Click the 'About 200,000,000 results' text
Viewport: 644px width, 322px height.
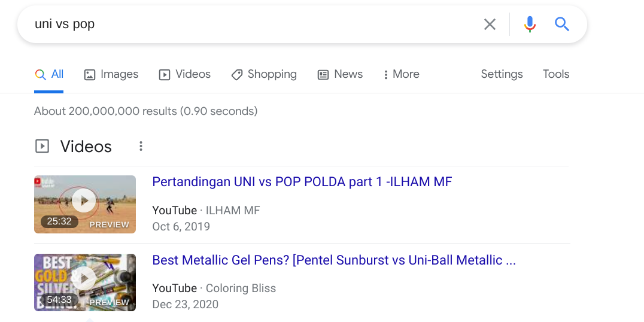point(146,111)
